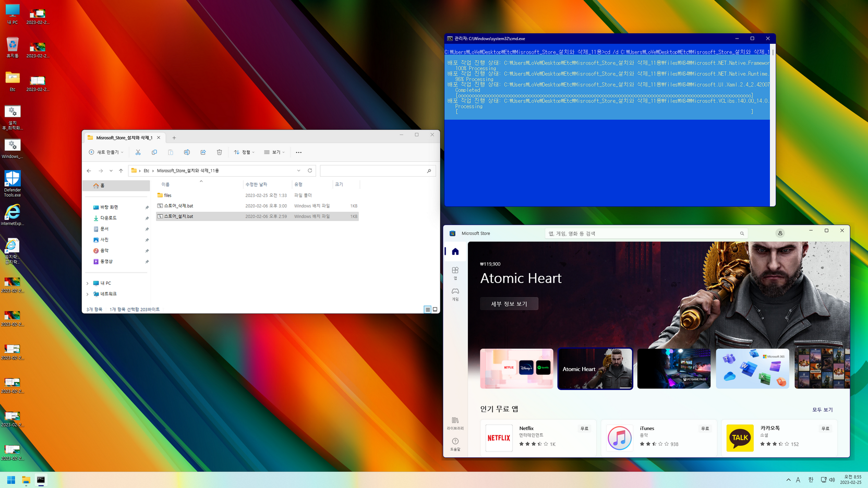The image size is (868, 488).
Task: Refresh the Explorer folder view
Action: [x=310, y=170]
